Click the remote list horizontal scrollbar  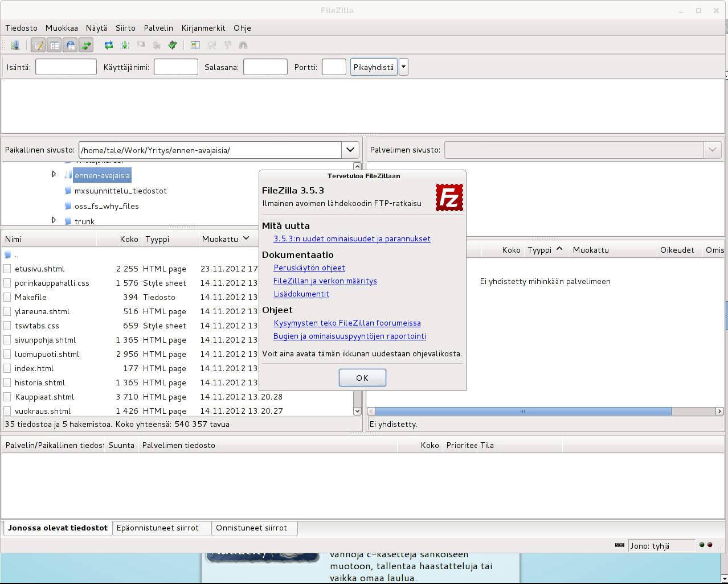pyautogui.click(x=523, y=411)
